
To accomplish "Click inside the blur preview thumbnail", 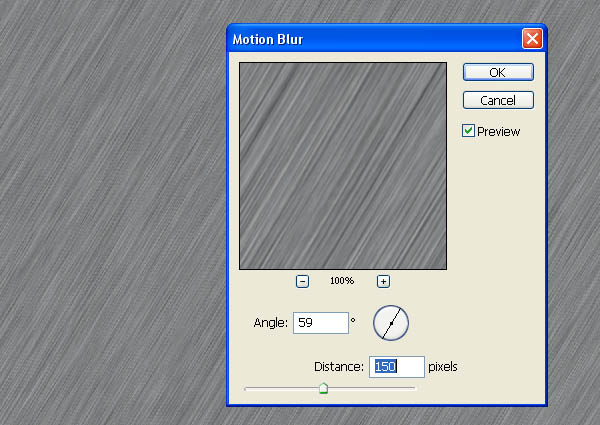I will tap(343, 166).
